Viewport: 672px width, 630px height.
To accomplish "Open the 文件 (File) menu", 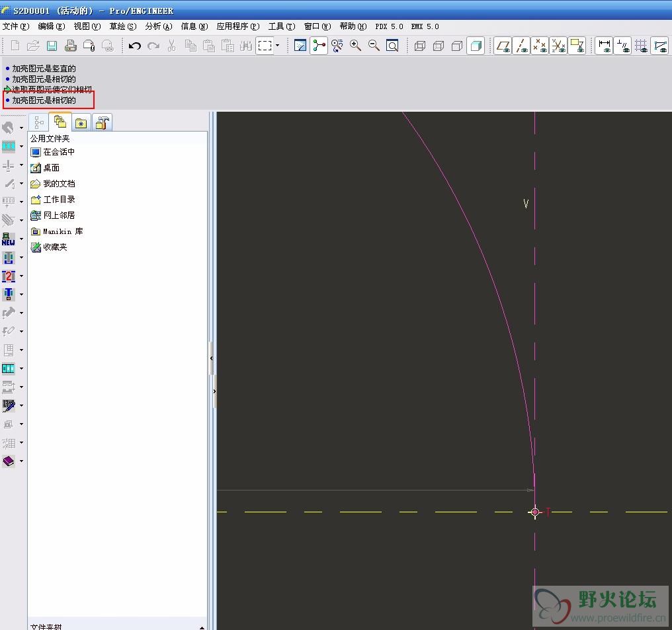I will tap(16, 26).
